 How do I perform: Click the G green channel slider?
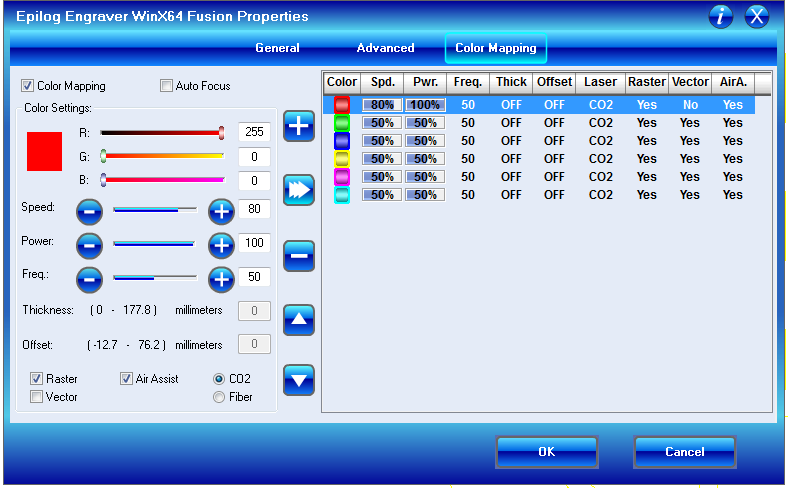162,156
